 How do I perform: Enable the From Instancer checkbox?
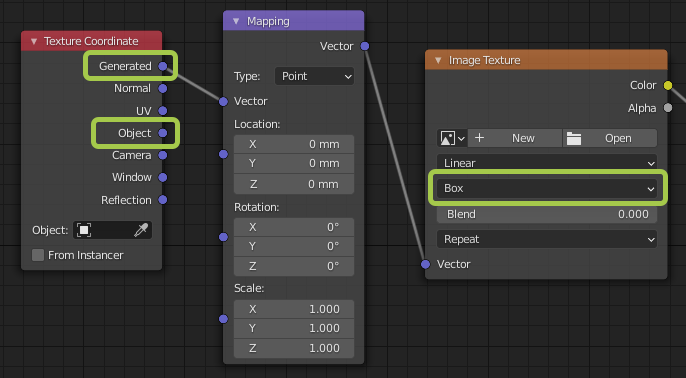pyautogui.click(x=38, y=255)
